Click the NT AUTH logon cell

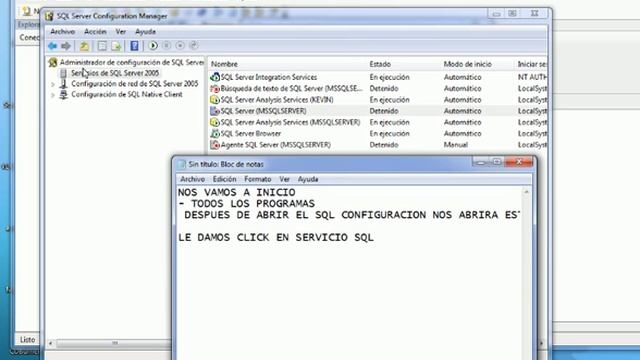(x=532, y=77)
